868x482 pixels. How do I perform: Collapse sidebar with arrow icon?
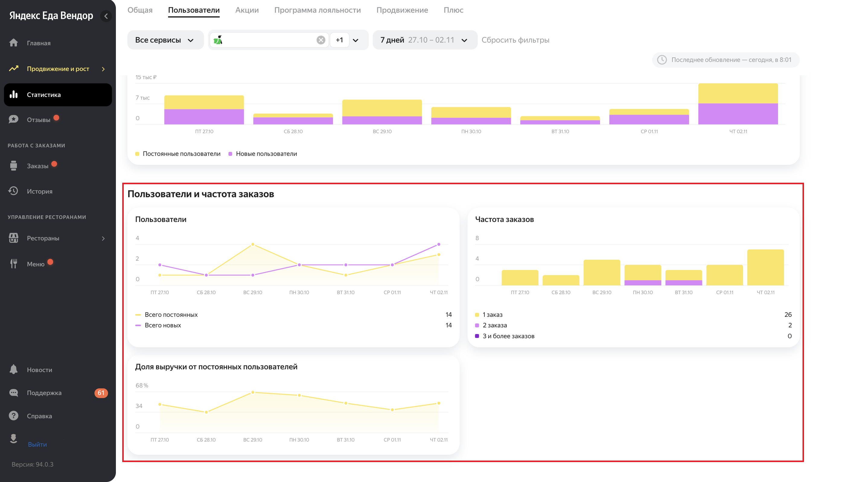106,16
